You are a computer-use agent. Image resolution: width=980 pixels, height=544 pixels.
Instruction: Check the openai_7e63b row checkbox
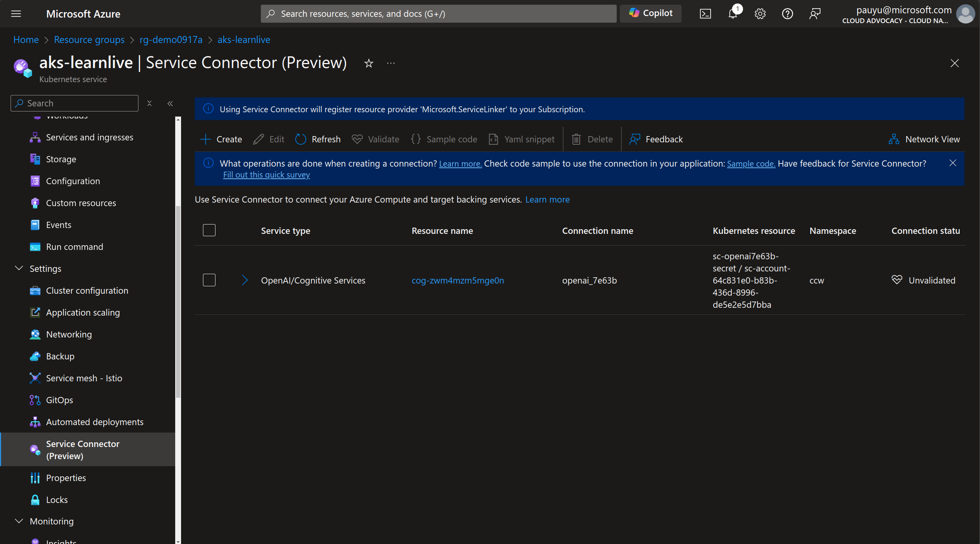209,280
